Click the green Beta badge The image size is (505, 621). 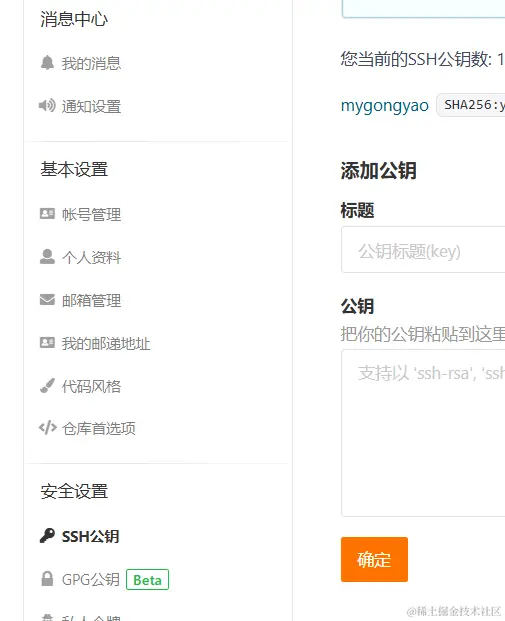point(147,579)
